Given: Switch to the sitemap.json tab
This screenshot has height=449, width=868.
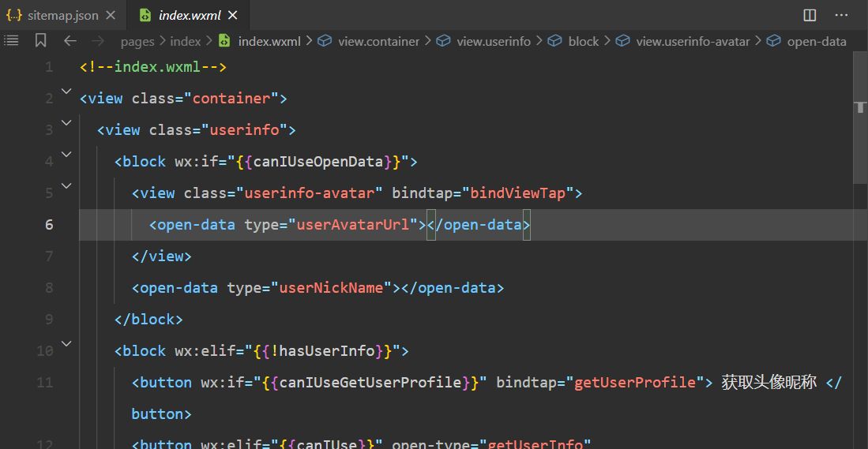Looking at the screenshot, I should click(x=62, y=15).
